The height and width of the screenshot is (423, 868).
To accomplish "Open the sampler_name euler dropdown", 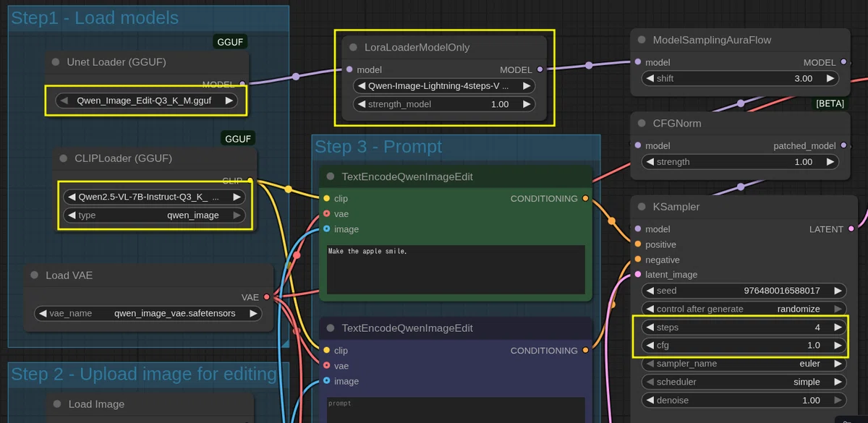I will point(744,364).
